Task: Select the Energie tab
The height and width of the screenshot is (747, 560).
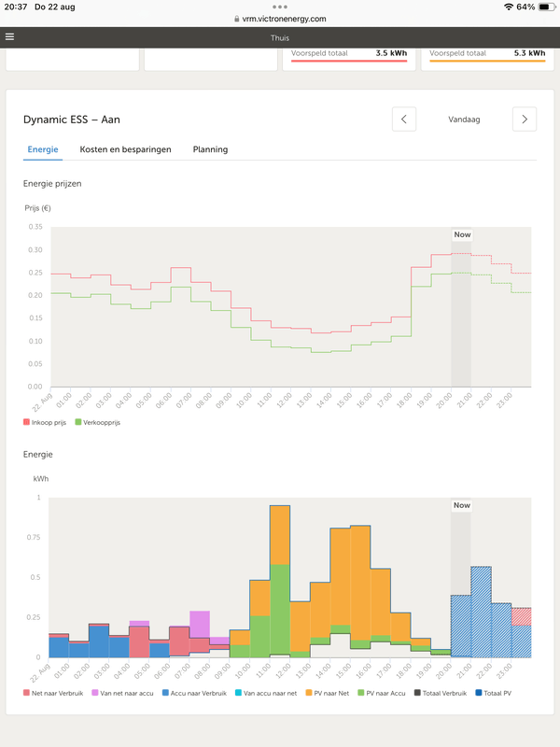Action: coord(43,149)
